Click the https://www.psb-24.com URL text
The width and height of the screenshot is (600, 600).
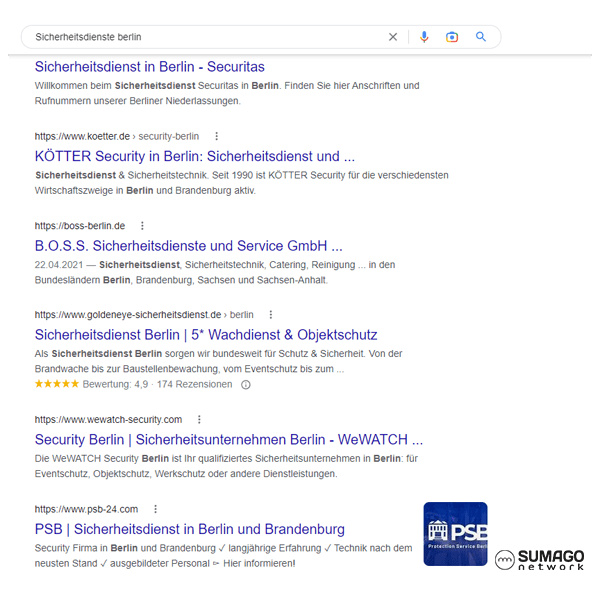point(86,509)
